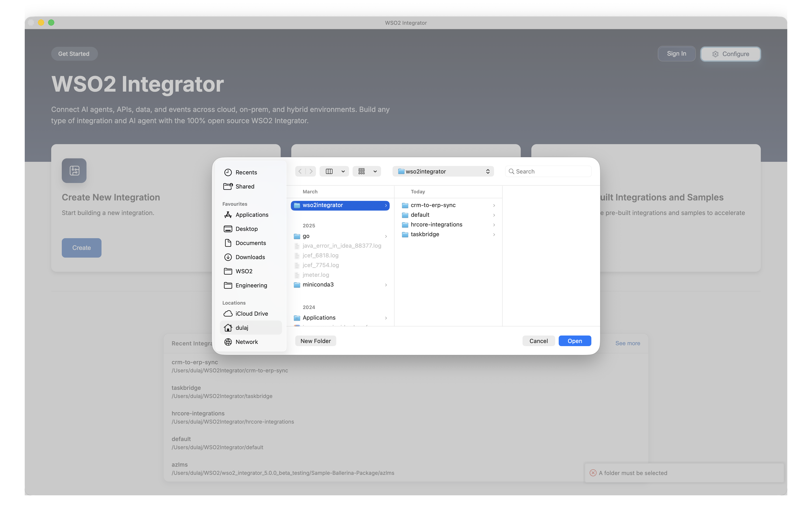Expand the taskbridge folder chevron
Viewport: 812px width, 528px height.
coord(494,234)
